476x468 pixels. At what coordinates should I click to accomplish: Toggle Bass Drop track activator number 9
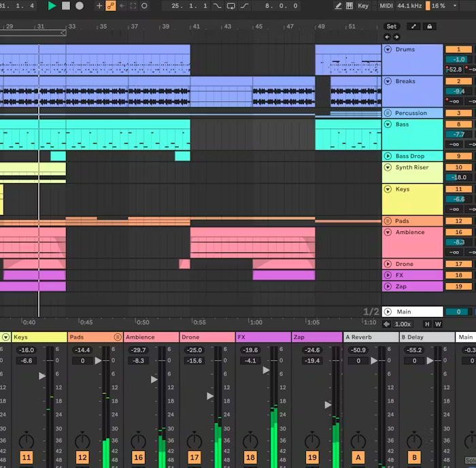pyautogui.click(x=459, y=156)
